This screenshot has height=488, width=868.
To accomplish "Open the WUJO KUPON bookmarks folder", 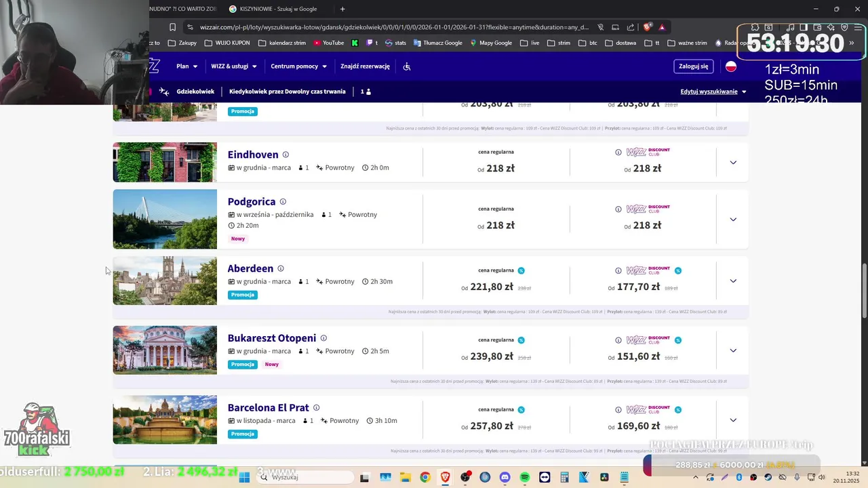I will (x=226, y=43).
